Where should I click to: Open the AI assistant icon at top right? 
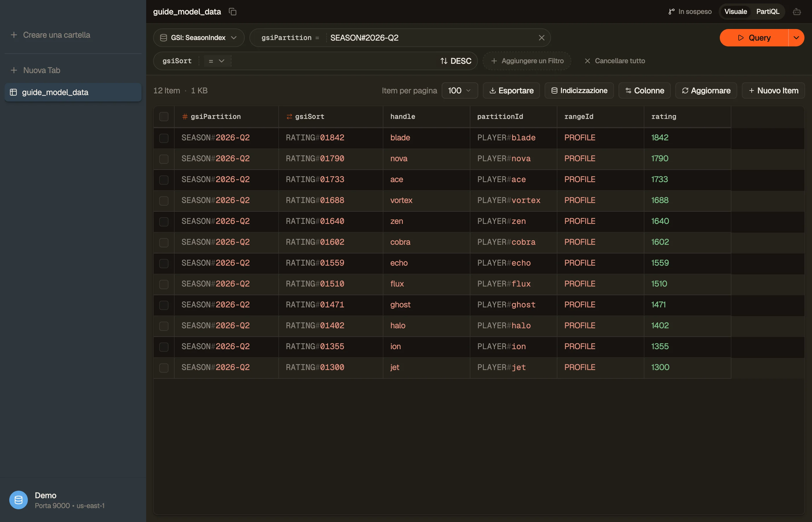click(797, 12)
